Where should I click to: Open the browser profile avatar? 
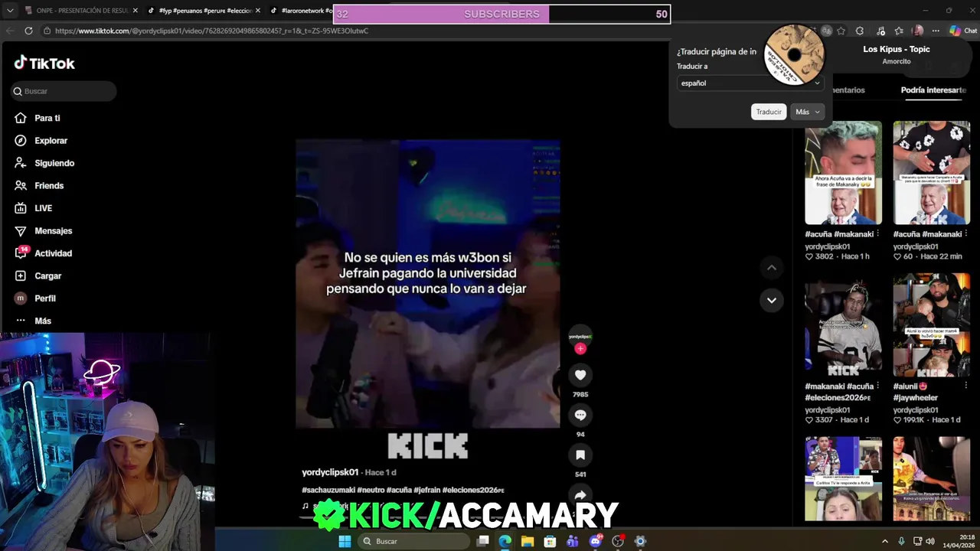tap(918, 31)
